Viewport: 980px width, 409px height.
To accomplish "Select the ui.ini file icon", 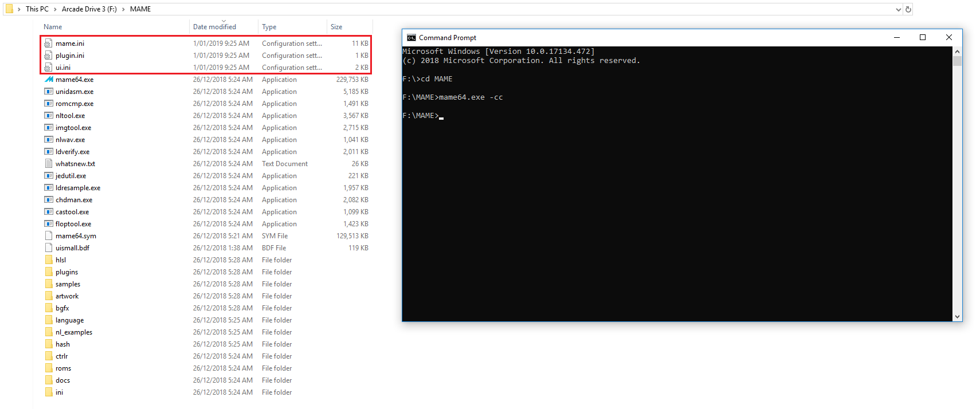I will pyautogui.click(x=49, y=68).
